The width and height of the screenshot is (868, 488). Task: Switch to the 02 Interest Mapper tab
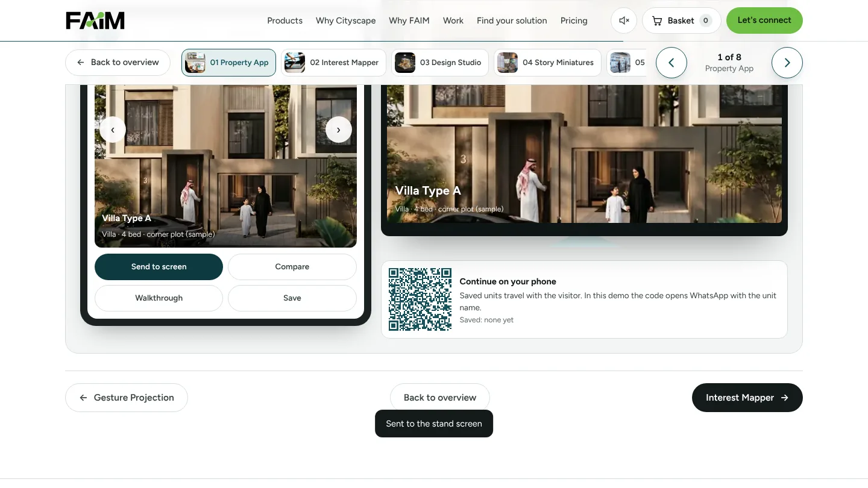pyautogui.click(x=333, y=63)
